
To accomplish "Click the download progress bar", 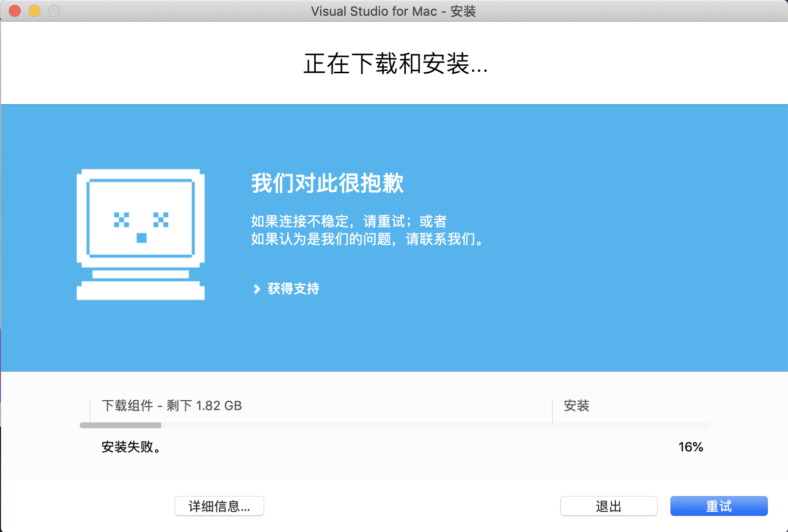I will (x=394, y=425).
